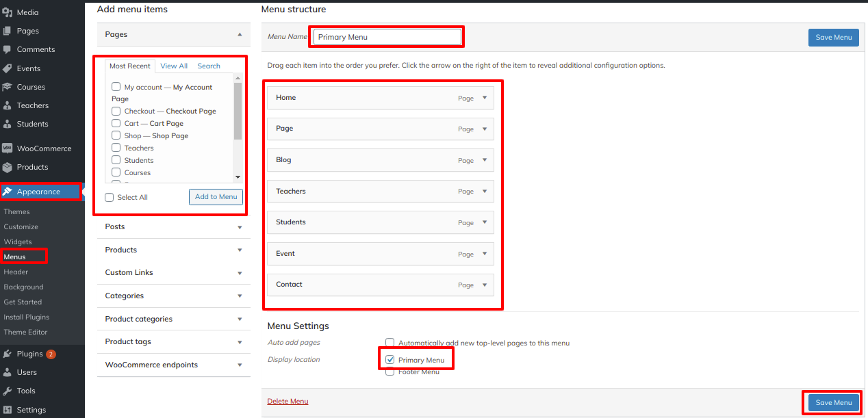The width and height of the screenshot is (868, 418).
Task: Tick the Select All checkbox
Action: pos(110,197)
